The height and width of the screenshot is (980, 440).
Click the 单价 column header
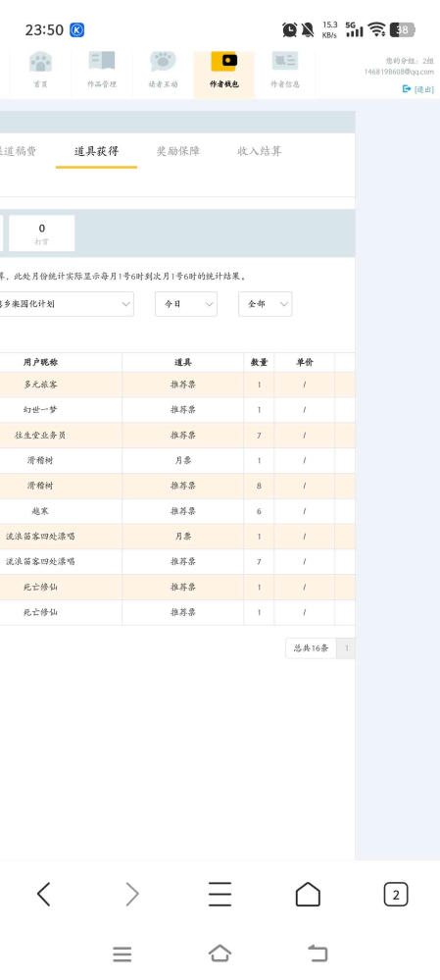[x=305, y=363]
